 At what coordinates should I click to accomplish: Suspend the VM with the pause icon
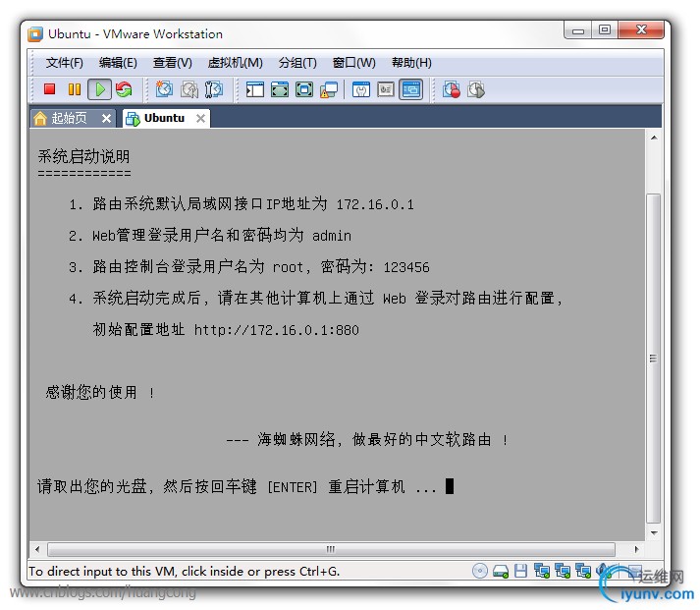74,89
